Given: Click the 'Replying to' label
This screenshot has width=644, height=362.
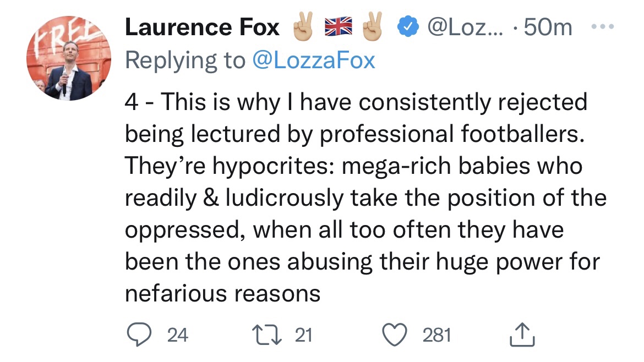Looking at the screenshot, I should tap(185, 60).
